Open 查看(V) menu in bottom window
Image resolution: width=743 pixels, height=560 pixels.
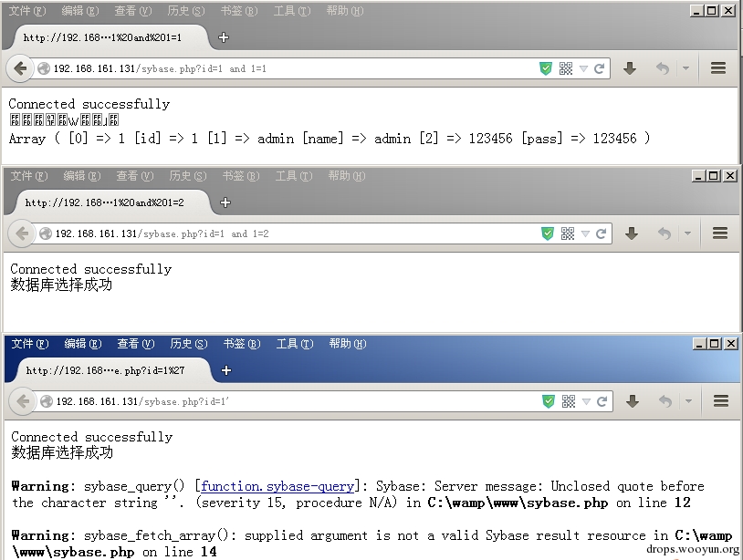(x=136, y=344)
